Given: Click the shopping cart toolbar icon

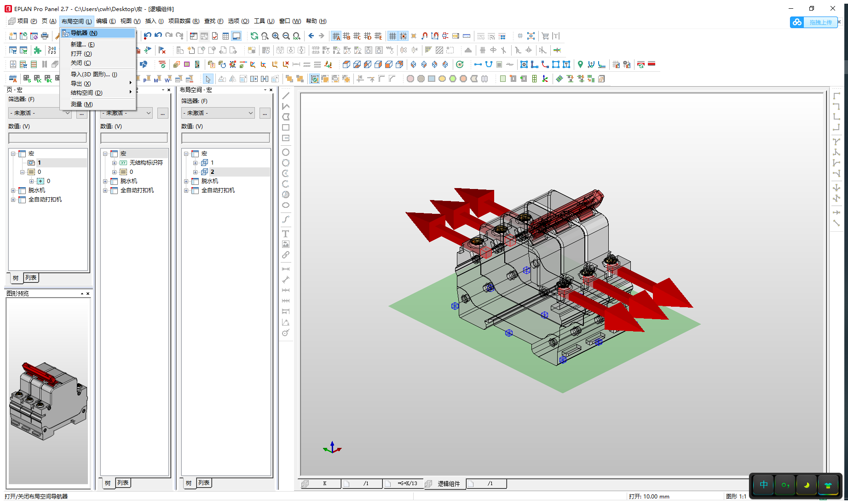Looking at the screenshot, I should 545,36.
